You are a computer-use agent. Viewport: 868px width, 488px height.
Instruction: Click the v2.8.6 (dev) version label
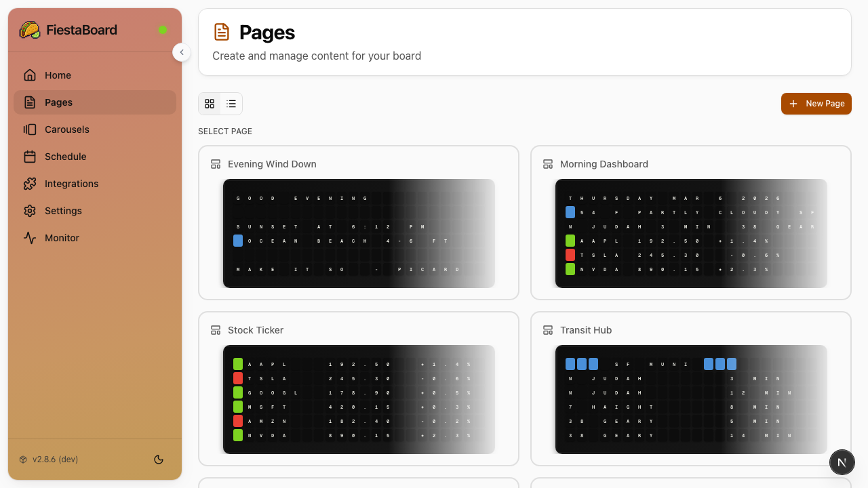(x=54, y=459)
